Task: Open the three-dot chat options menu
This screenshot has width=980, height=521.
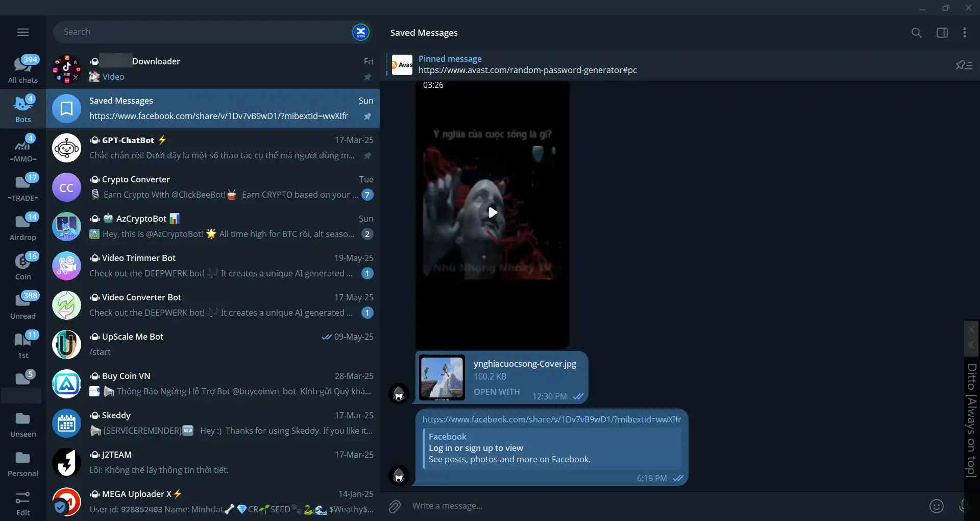Action: pos(964,33)
